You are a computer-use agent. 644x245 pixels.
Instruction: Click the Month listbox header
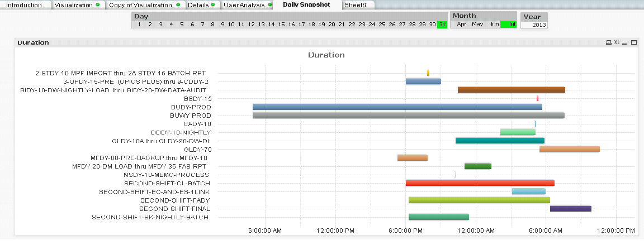point(484,16)
